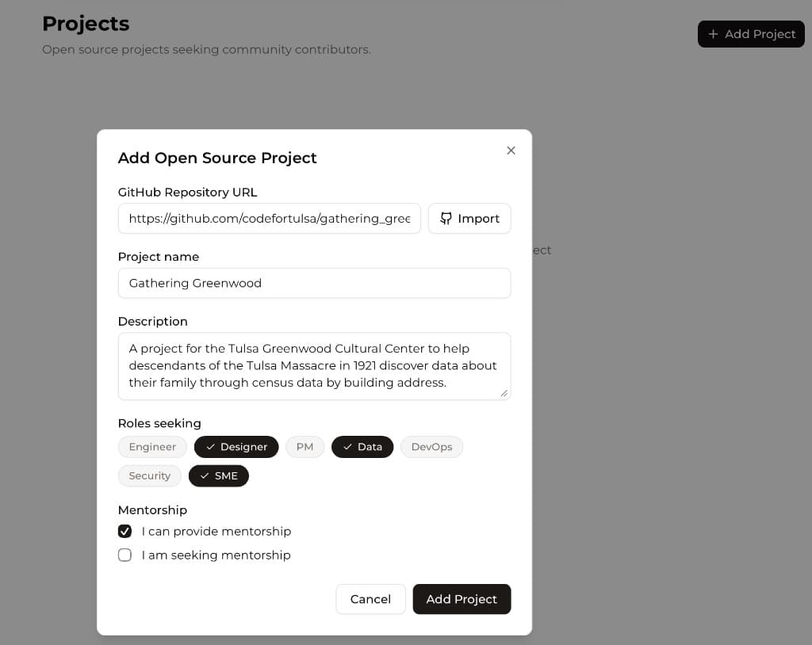Dismiss the dialog with the X icon
Screen dimensions: 812x645
511,150
